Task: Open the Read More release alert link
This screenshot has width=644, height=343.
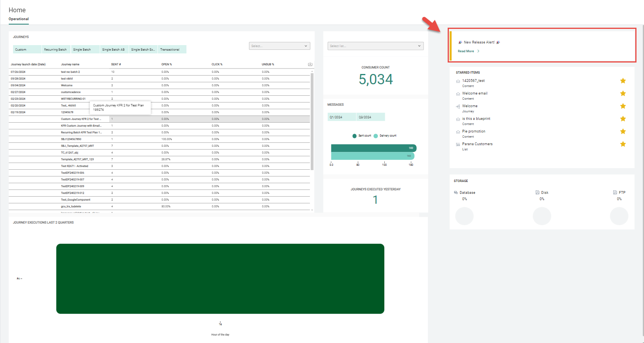Action: 466,51
